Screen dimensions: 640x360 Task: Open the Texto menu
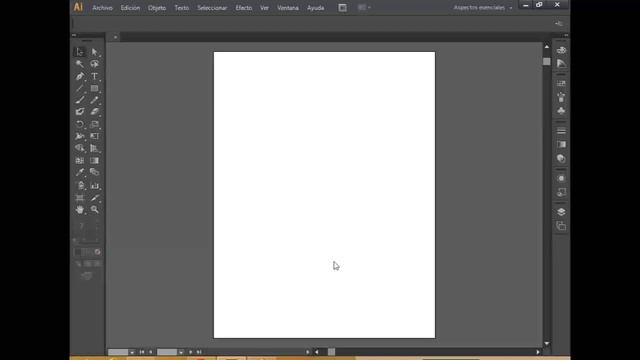pos(182,8)
